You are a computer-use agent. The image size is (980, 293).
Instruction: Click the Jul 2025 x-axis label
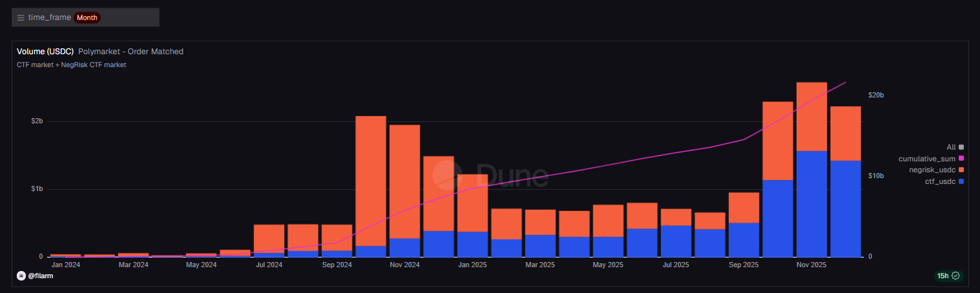click(676, 265)
